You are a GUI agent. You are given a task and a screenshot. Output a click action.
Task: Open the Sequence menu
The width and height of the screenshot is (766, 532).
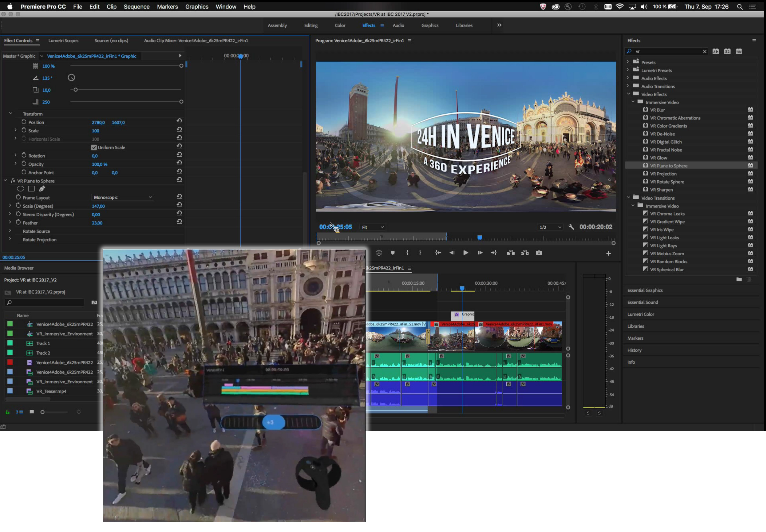[x=137, y=7]
